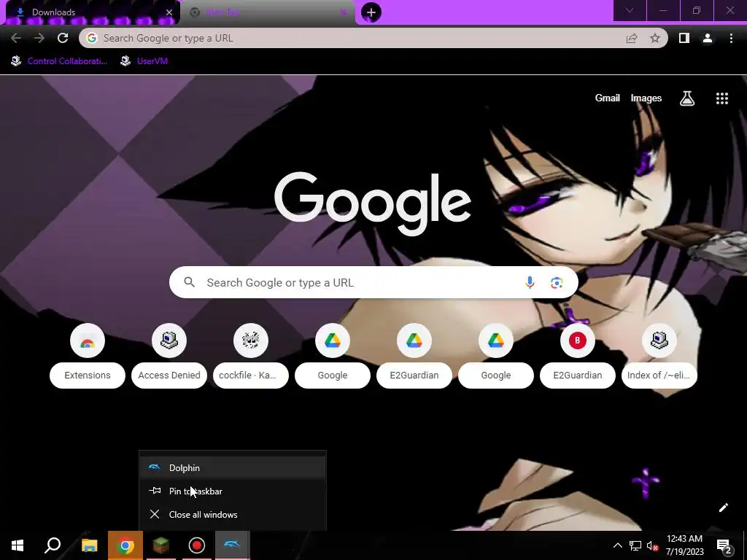Go back to previous page
Image resolution: width=747 pixels, height=560 pixels.
tap(16, 38)
